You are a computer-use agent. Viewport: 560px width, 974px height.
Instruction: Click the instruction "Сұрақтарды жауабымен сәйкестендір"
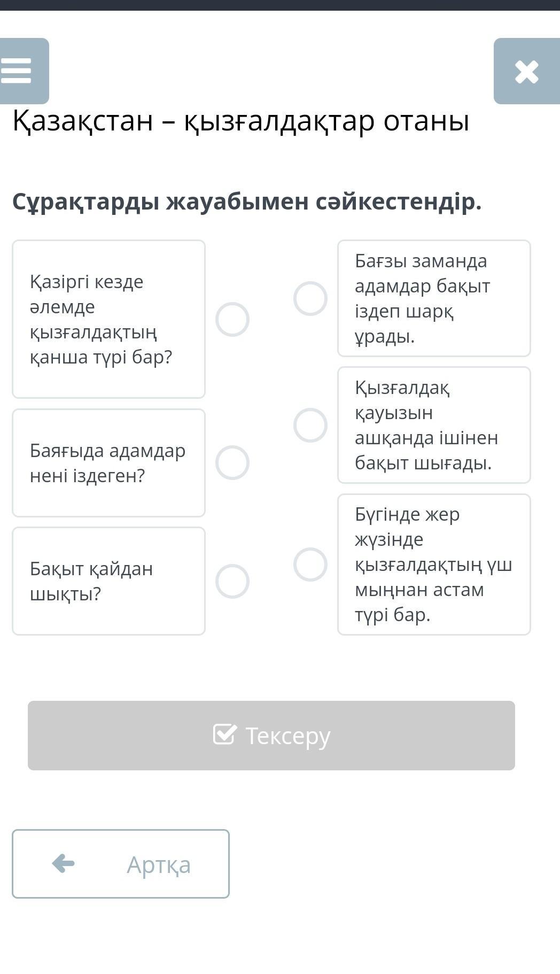pyautogui.click(x=247, y=202)
